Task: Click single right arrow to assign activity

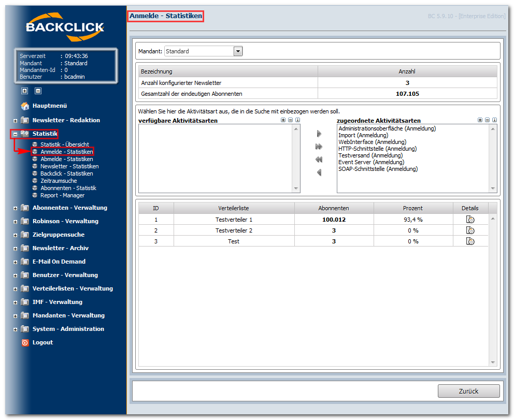Action: click(319, 134)
